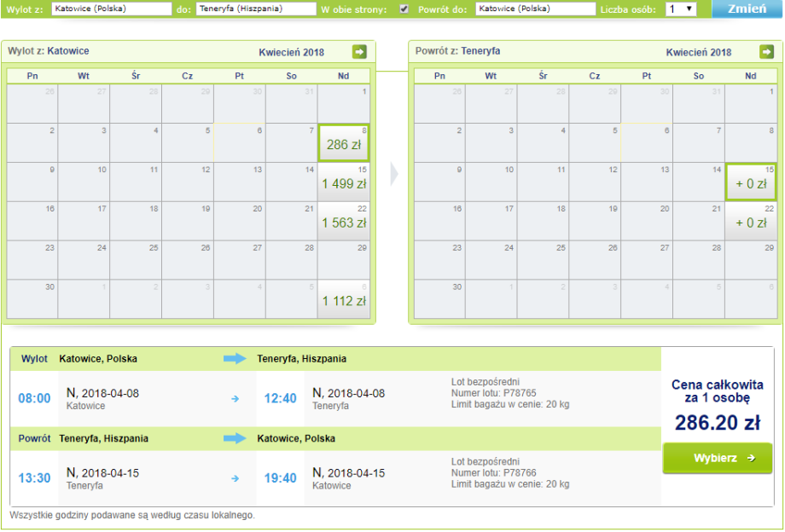Click the 'do' destination field Teneryfa
This screenshot has width=785, height=532.
pyautogui.click(x=256, y=9)
